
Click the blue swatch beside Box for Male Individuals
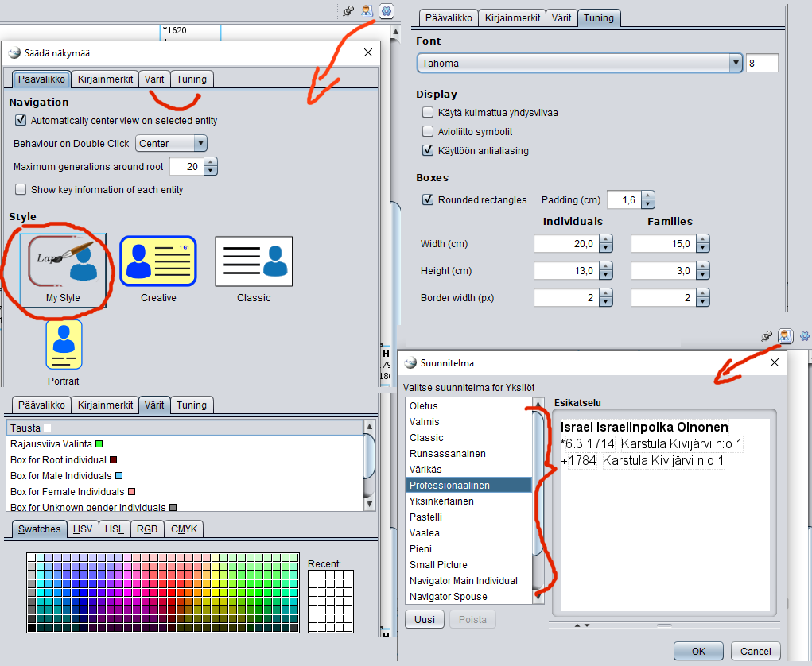click(118, 476)
